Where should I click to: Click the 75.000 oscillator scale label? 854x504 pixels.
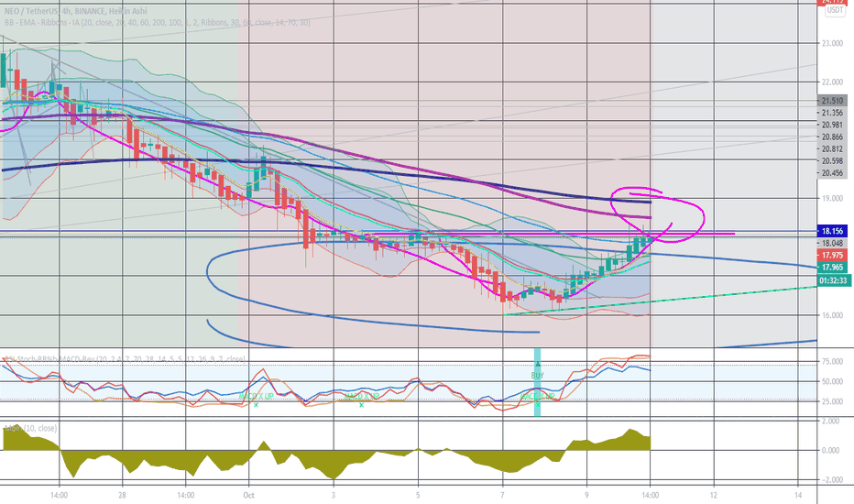(832, 361)
